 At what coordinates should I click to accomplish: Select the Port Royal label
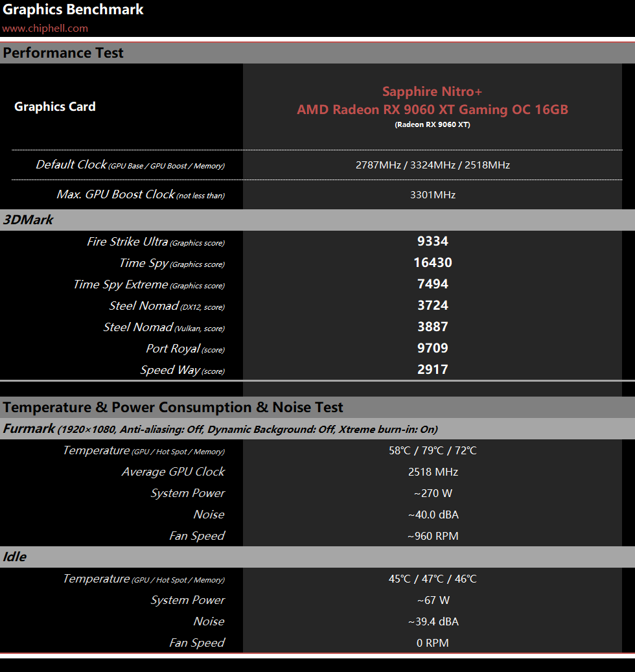tap(185, 349)
